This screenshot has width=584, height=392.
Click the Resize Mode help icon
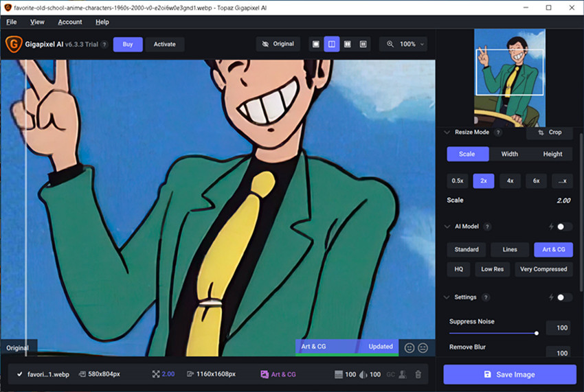(x=498, y=132)
